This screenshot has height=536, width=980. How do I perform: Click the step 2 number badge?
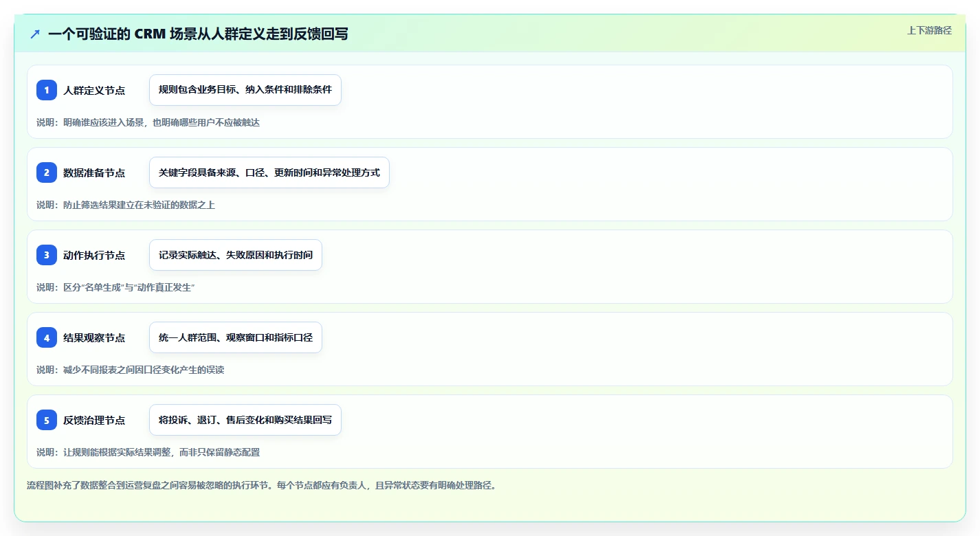47,172
